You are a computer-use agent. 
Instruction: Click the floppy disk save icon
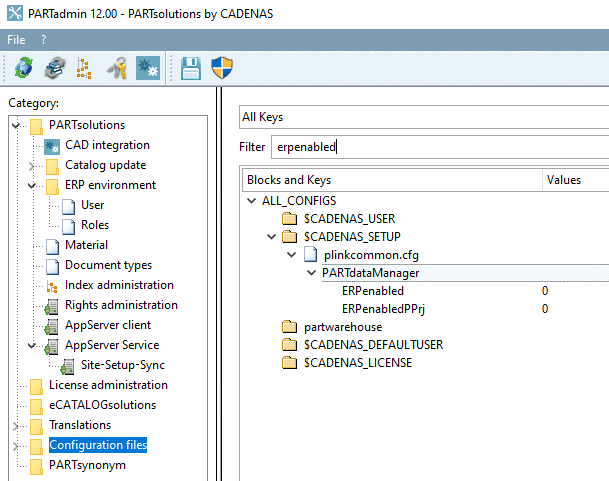pos(192,69)
